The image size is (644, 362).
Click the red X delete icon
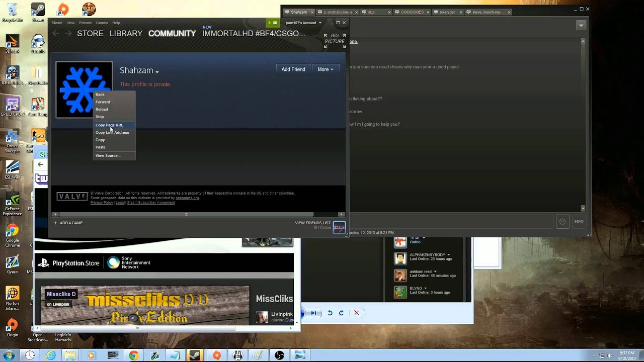pyautogui.click(x=357, y=313)
